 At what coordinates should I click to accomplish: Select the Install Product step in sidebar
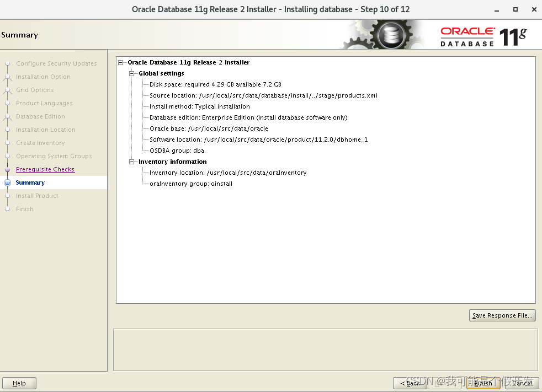37,196
